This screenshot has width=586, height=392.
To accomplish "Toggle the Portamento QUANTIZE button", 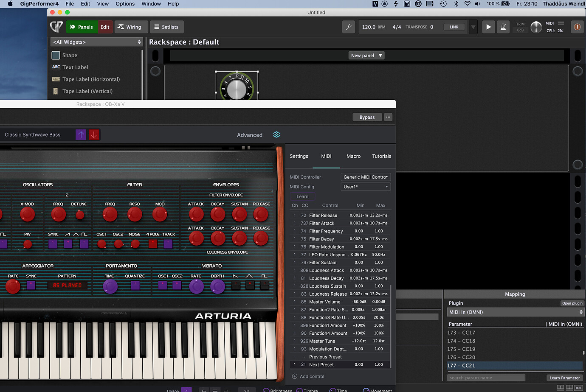I will pos(135,285).
